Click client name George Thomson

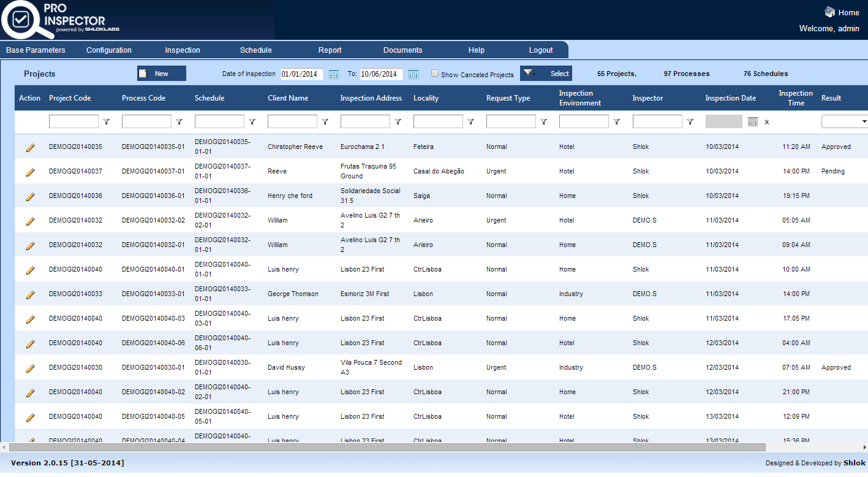click(293, 294)
